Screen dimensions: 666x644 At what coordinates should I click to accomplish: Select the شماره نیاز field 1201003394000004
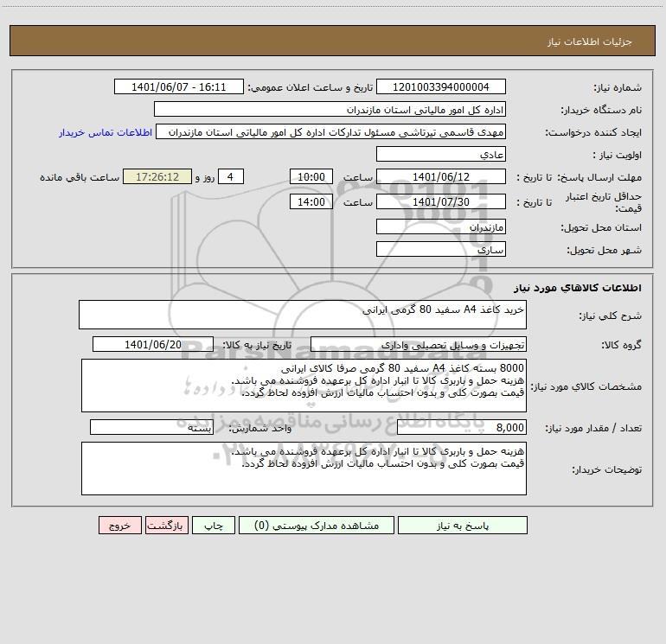(x=441, y=86)
